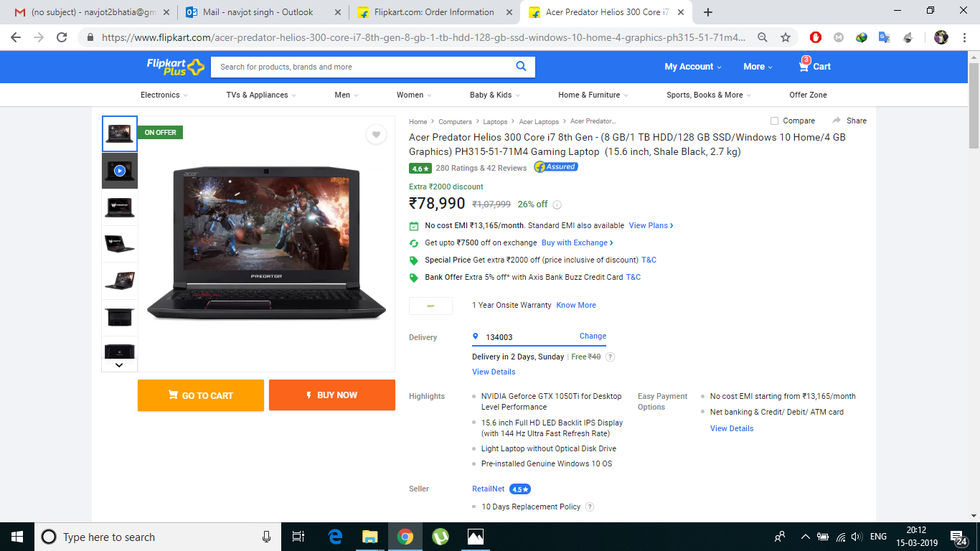The width and height of the screenshot is (980, 551).
Task: Open Offer Zone menu item
Action: (x=808, y=95)
